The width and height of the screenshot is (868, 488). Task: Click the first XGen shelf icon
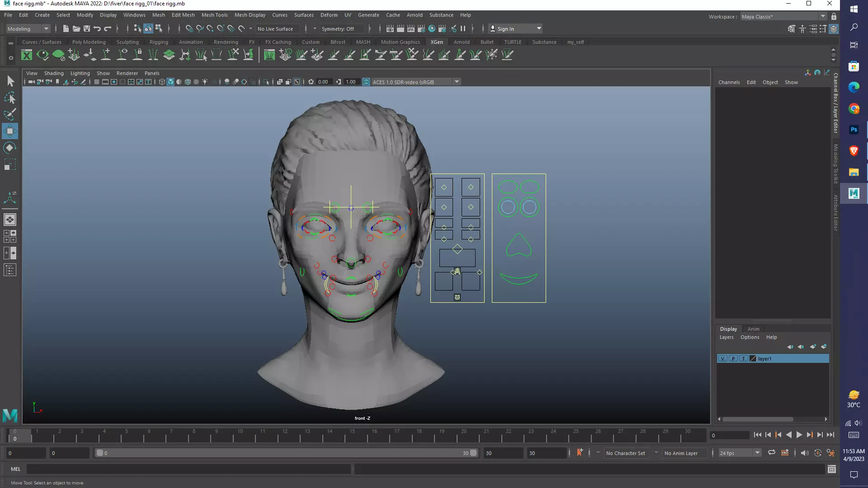[27, 55]
